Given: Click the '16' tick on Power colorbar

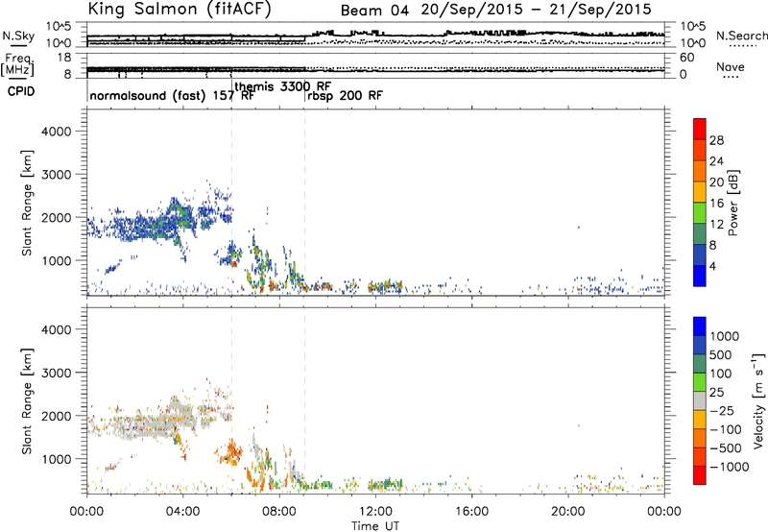Looking at the screenshot, I should (716, 204).
